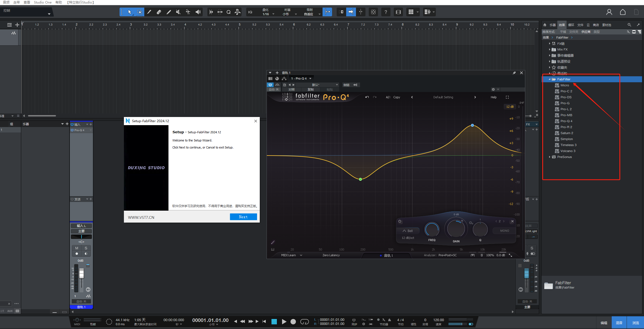
Task: Open the video player filmstrip icon
Action: tap(398, 12)
